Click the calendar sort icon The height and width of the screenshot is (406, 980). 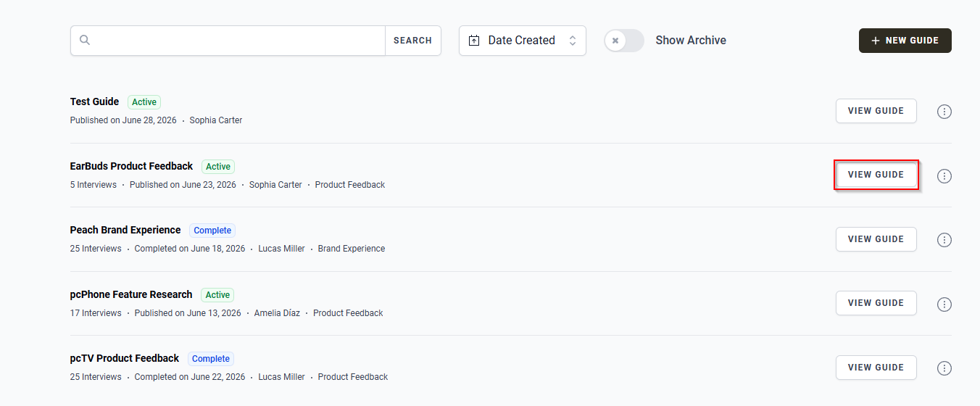(x=474, y=41)
